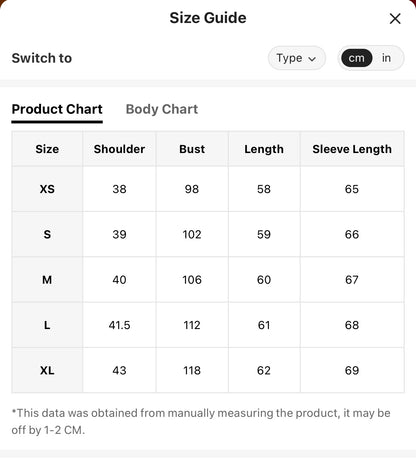Image resolution: width=416 pixels, height=466 pixels.
Task: Select the Product Chart tab
Action: click(57, 109)
